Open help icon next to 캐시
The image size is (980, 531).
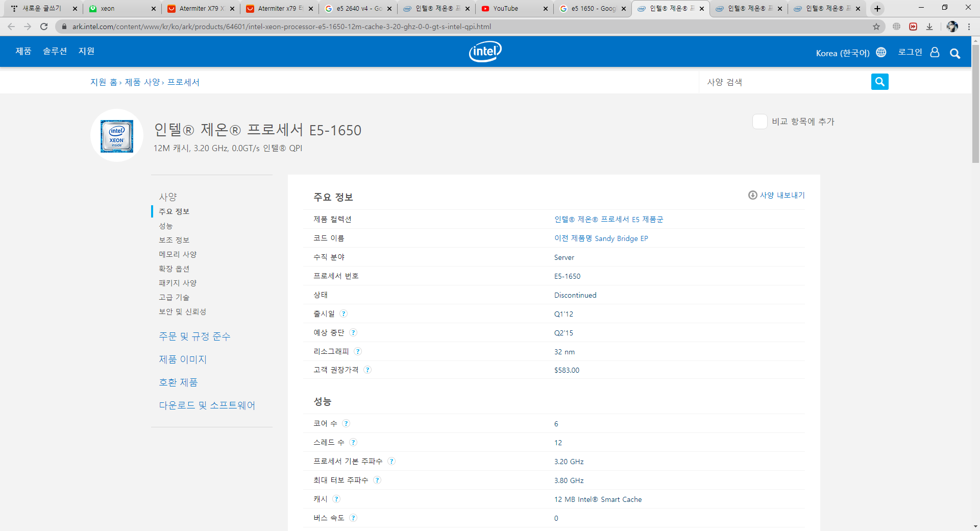point(336,499)
